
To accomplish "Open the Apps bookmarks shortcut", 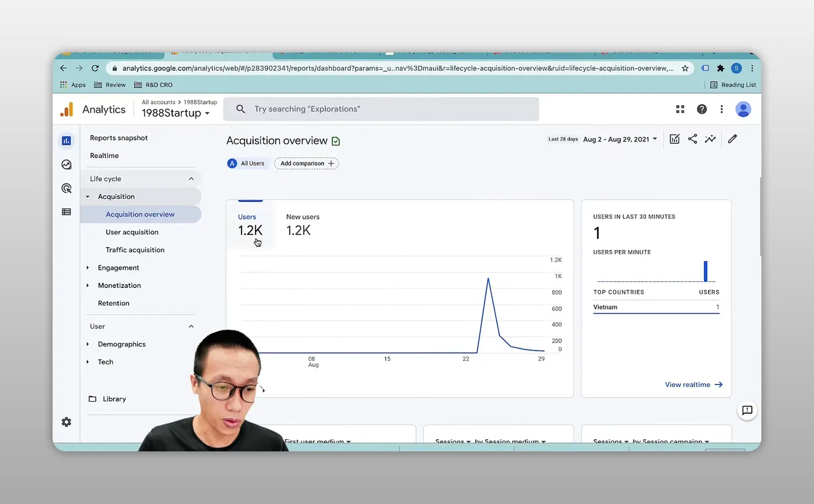I will pos(73,85).
